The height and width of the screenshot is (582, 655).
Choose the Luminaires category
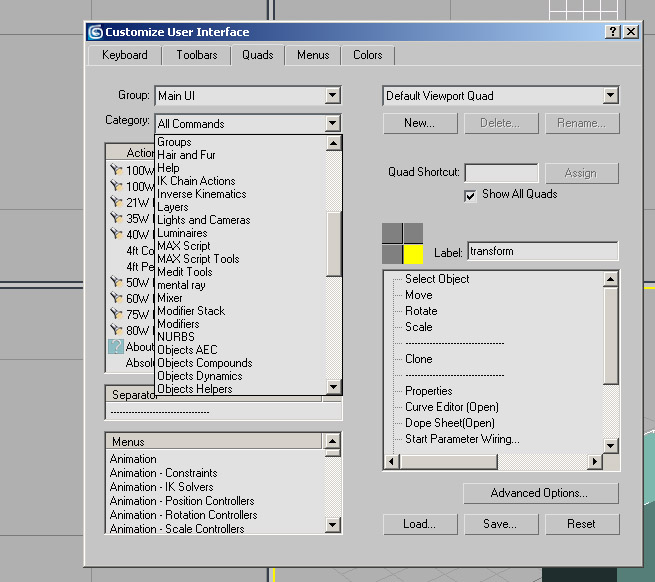pos(241,233)
